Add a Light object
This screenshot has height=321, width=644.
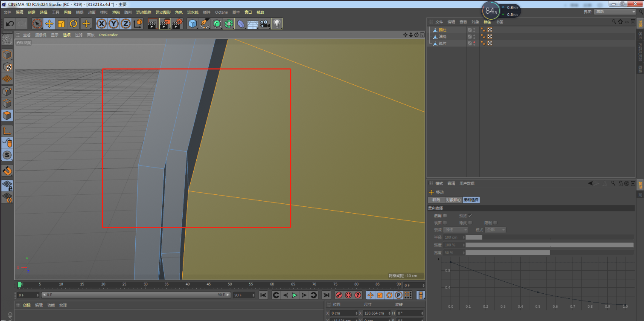pos(277,24)
